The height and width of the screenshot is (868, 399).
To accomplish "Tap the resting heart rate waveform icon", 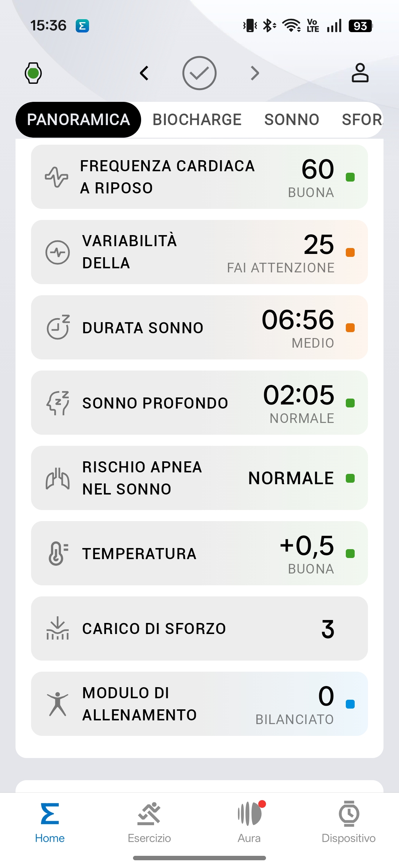I will [57, 177].
